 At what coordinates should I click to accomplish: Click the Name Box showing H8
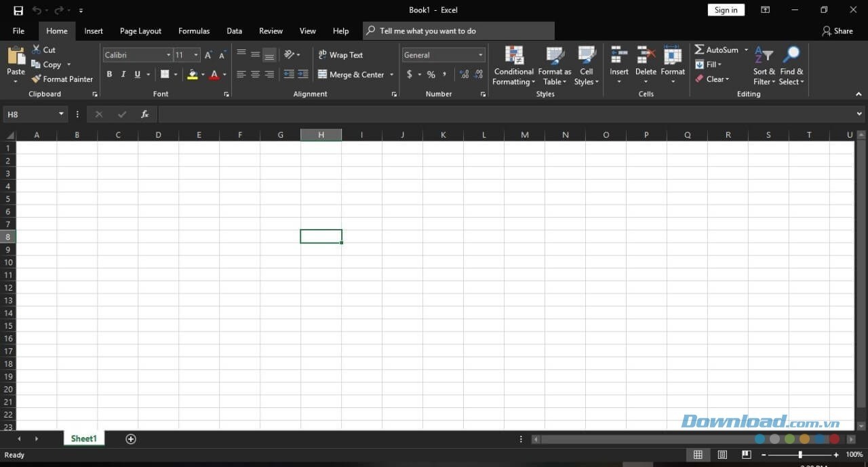tap(31, 114)
